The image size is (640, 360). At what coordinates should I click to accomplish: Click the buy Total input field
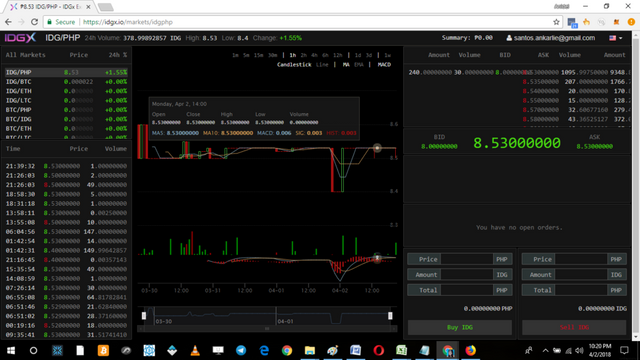coord(467,290)
